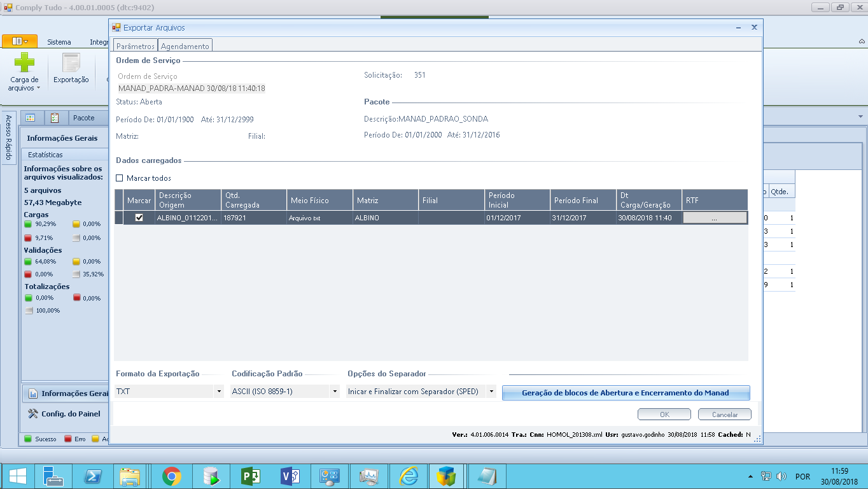Check the Marcar todos checkbox

(120, 178)
